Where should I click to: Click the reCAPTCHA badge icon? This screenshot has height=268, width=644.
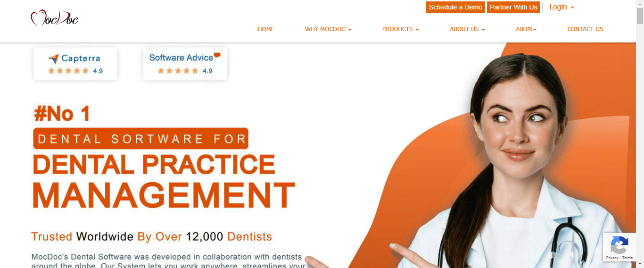(619, 245)
